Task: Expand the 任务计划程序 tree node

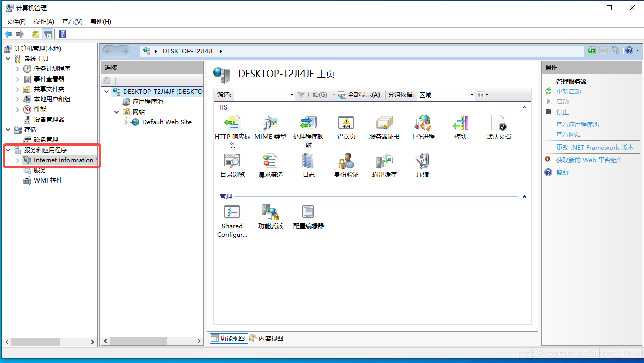Action: [18, 69]
